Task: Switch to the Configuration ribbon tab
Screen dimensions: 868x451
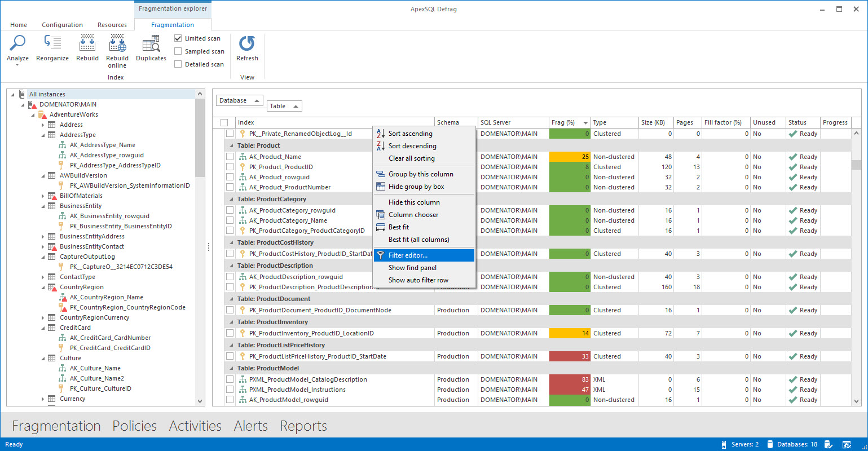Action: coord(62,25)
